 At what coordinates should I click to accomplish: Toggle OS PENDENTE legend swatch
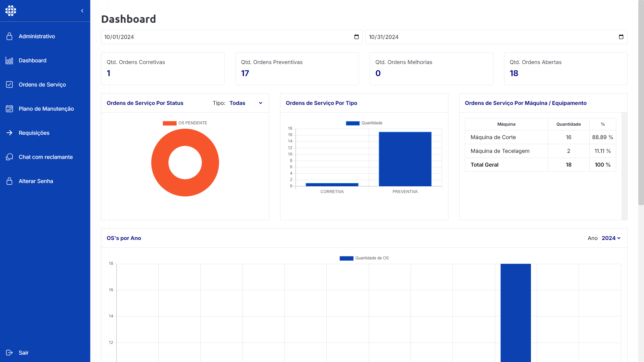pyautogui.click(x=170, y=123)
